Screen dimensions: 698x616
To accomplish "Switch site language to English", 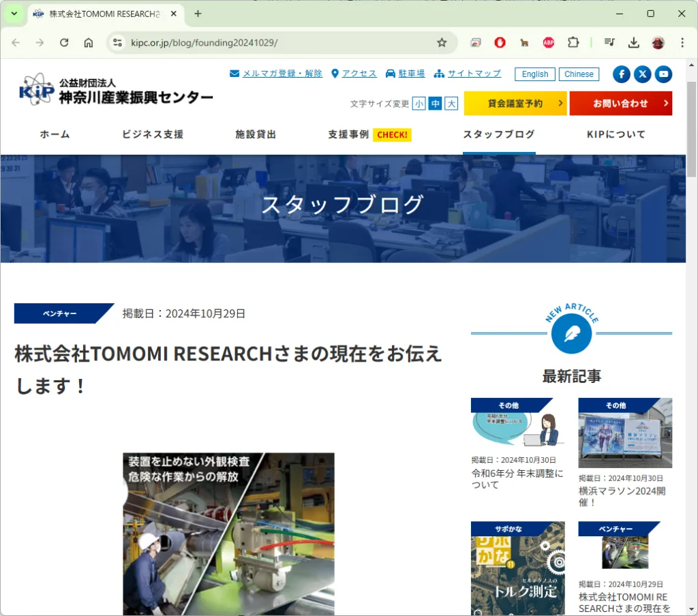I will (535, 74).
